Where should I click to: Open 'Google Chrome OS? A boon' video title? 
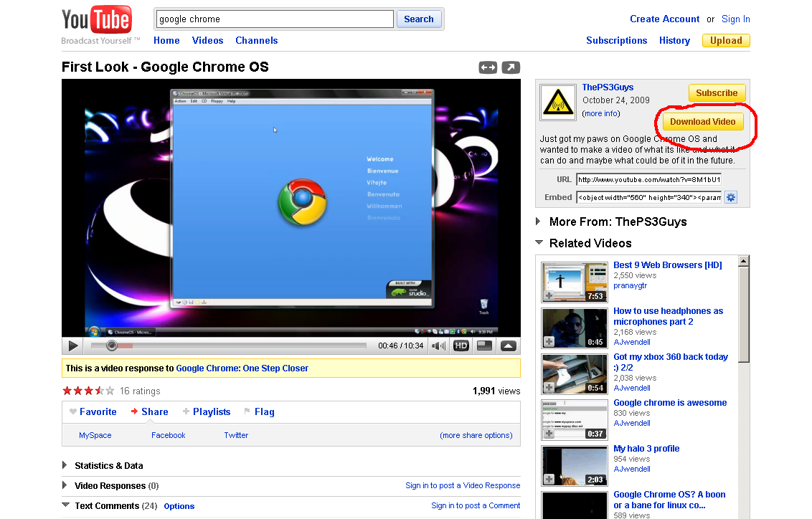click(669, 500)
